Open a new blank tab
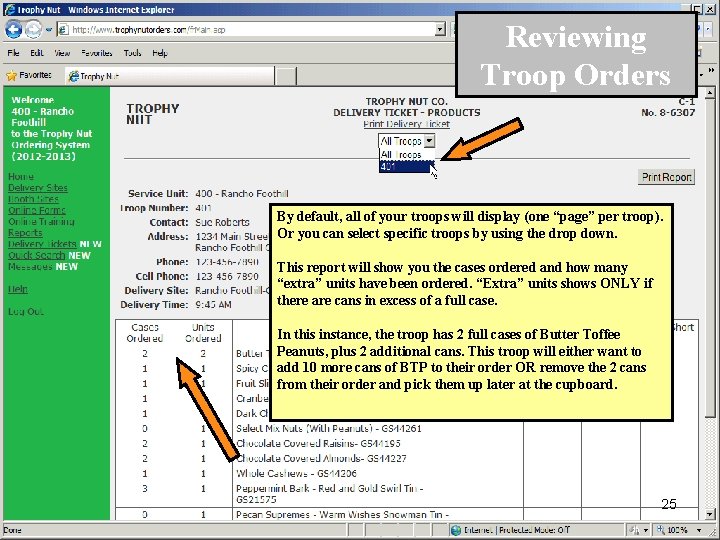Image resolution: width=720 pixels, height=540 pixels. [286, 76]
